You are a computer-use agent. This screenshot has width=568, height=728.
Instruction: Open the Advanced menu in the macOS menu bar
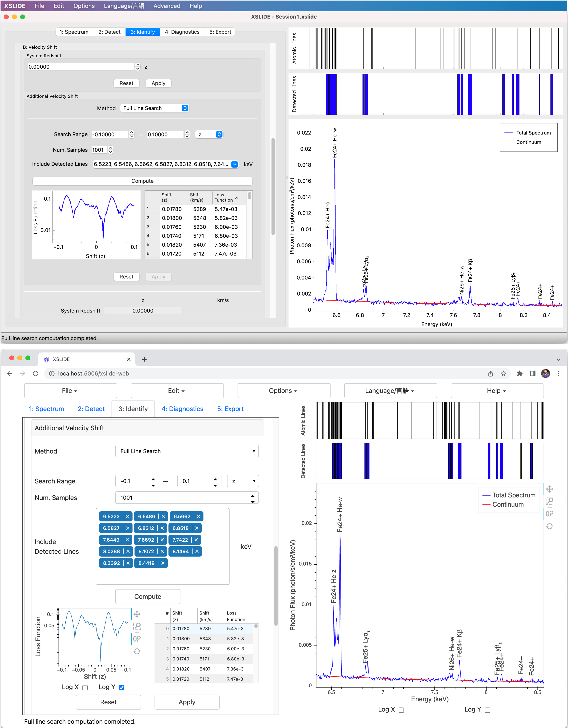pos(167,6)
